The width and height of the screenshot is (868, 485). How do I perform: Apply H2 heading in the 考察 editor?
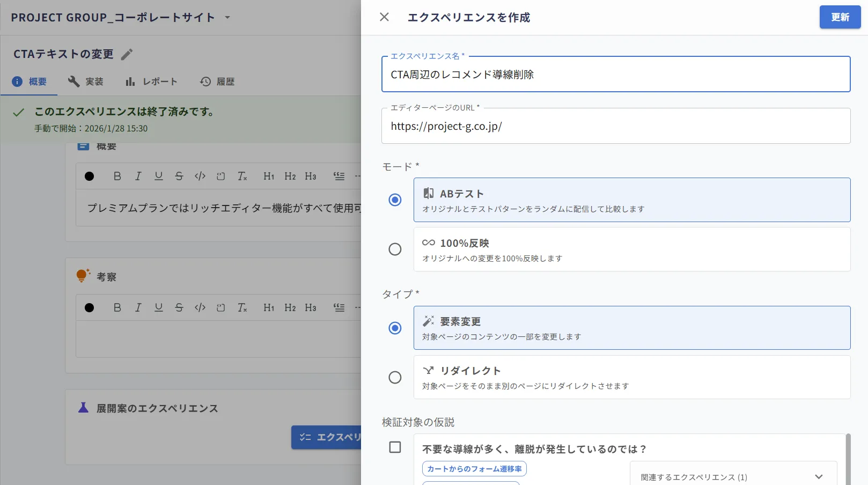coord(290,307)
